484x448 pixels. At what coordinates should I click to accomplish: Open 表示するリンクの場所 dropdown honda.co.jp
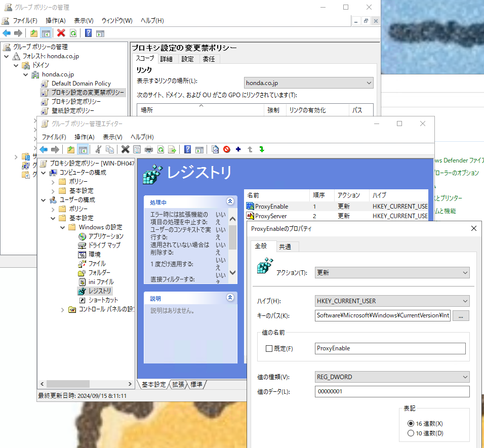[x=308, y=83]
